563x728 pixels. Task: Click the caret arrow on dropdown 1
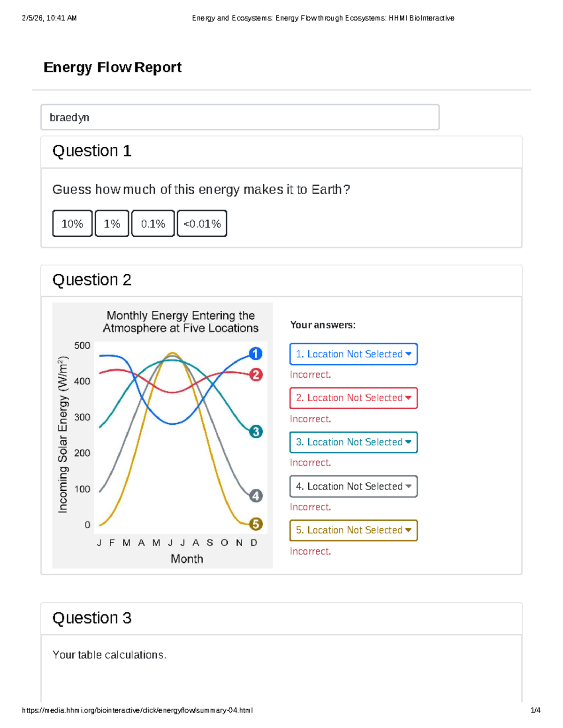click(x=408, y=354)
